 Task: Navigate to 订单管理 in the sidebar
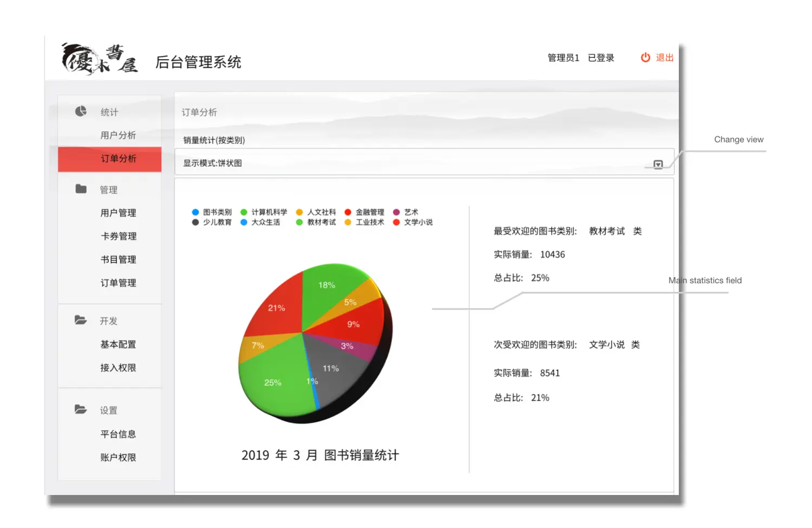(118, 283)
